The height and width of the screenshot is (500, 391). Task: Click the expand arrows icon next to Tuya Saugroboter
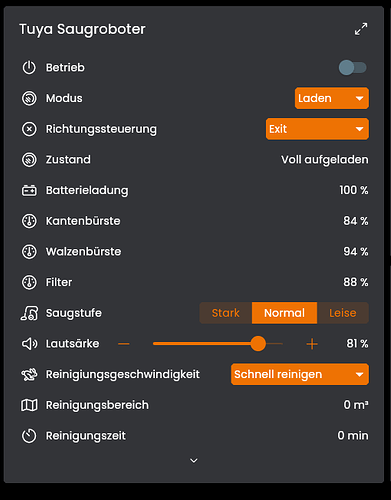pyautogui.click(x=361, y=29)
